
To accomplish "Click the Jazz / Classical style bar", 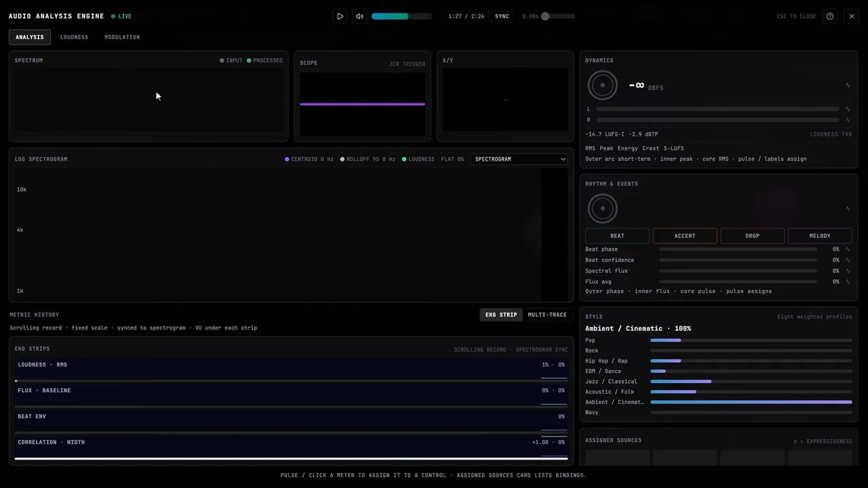I will point(751,382).
